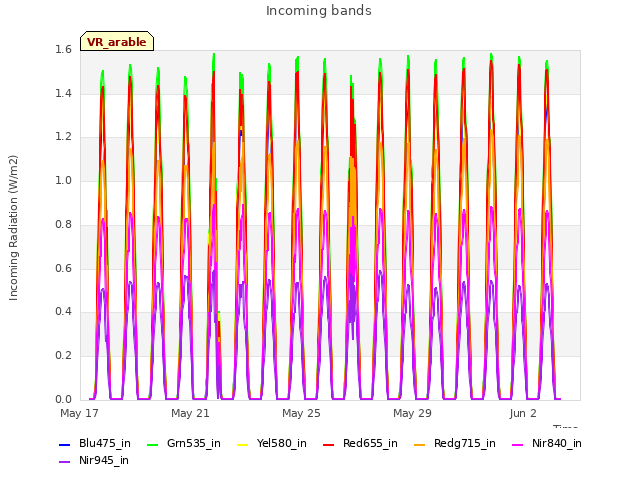Click the Red655_in legend label

(x=370, y=443)
